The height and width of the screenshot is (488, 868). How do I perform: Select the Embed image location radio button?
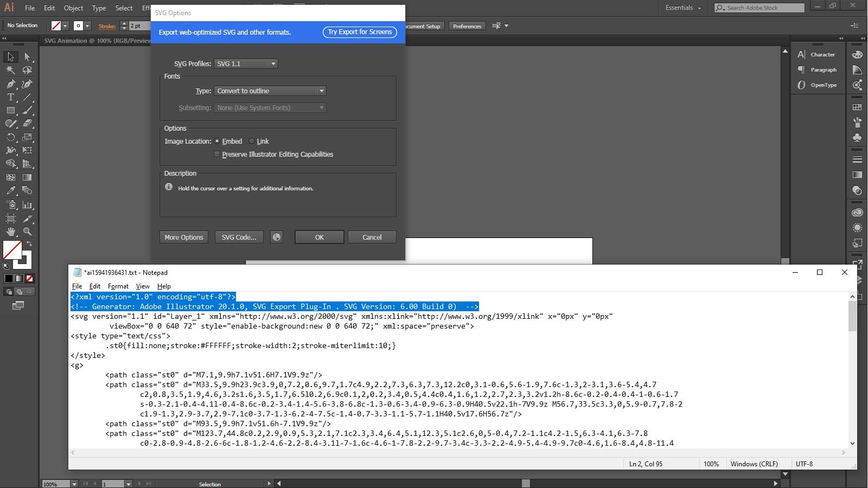[217, 141]
